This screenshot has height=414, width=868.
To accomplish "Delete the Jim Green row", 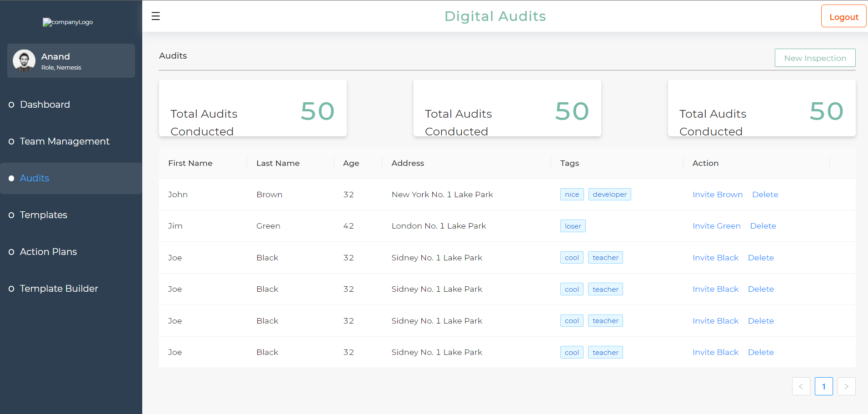I will click(763, 226).
